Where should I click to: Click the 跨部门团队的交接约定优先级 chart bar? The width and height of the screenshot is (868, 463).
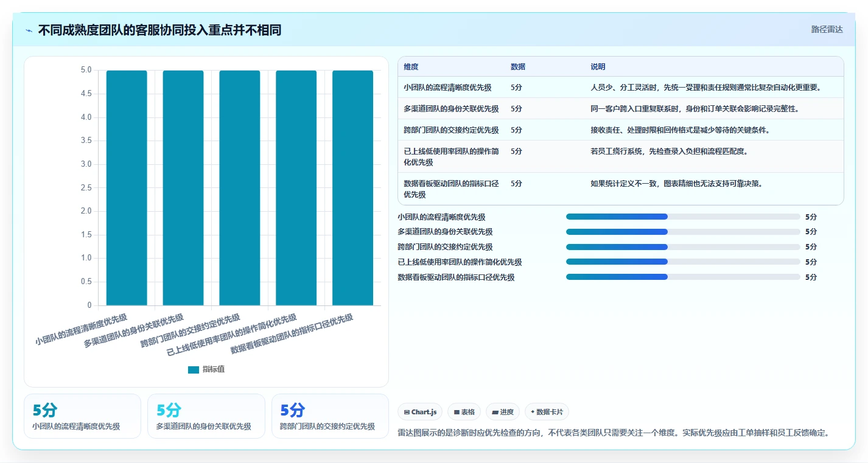pos(240,188)
